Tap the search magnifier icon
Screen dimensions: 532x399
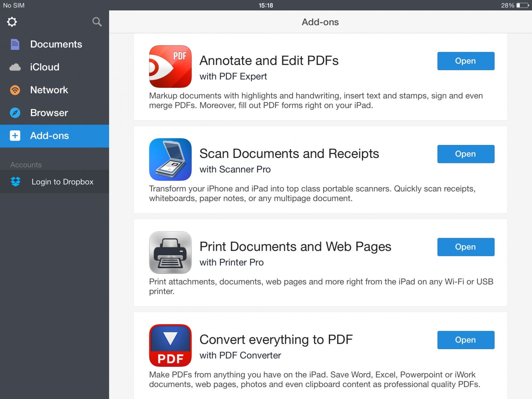(x=97, y=22)
